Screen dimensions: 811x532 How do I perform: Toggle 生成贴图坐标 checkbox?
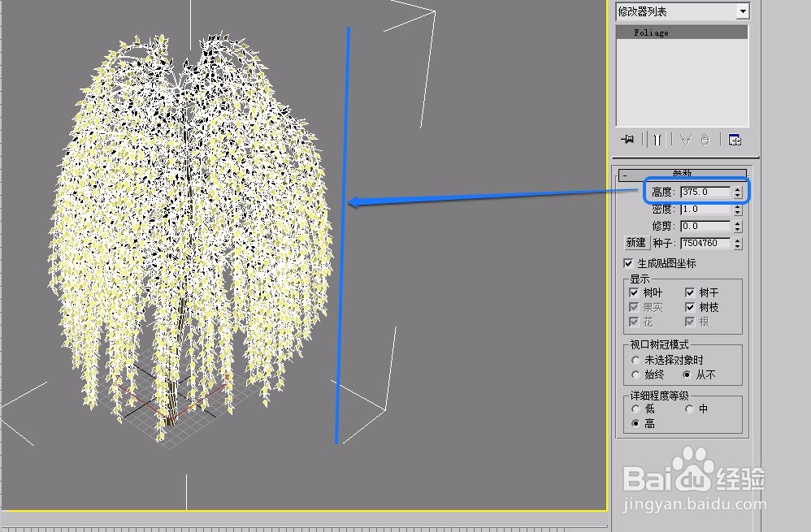point(628,263)
